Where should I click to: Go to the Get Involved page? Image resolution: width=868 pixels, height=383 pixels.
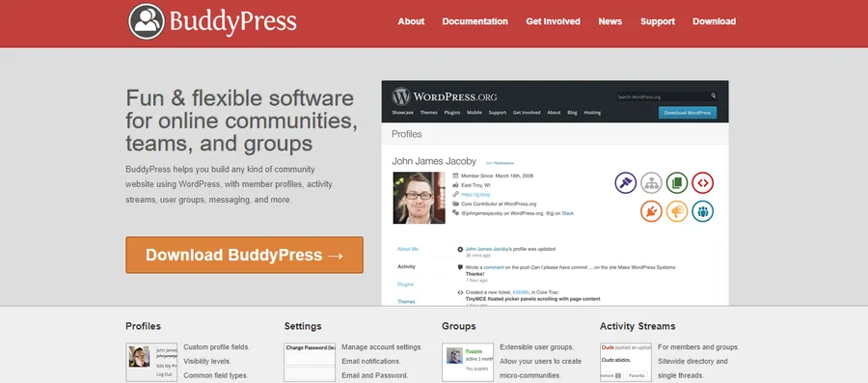[553, 21]
